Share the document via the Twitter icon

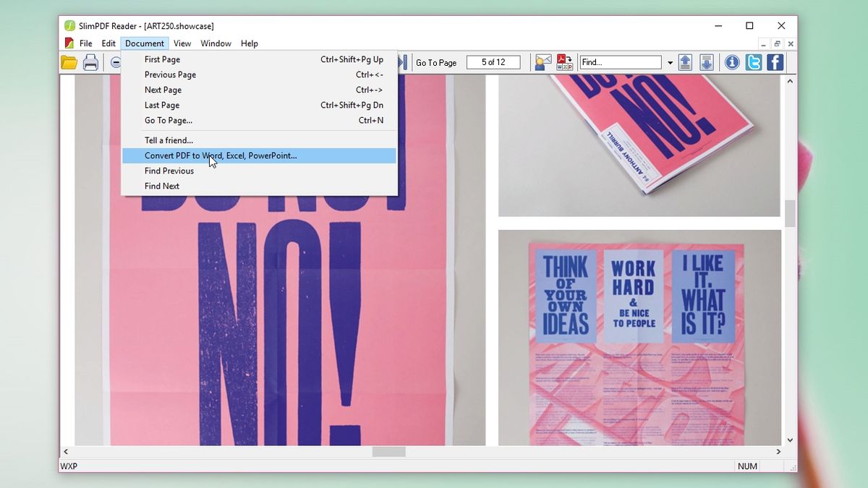[x=753, y=62]
